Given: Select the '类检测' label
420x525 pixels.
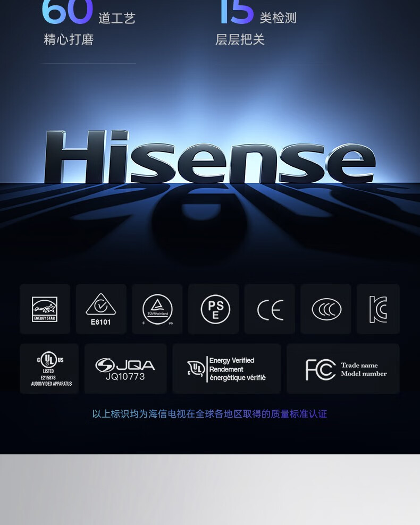Looking at the screenshot, I should coord(278,18).
